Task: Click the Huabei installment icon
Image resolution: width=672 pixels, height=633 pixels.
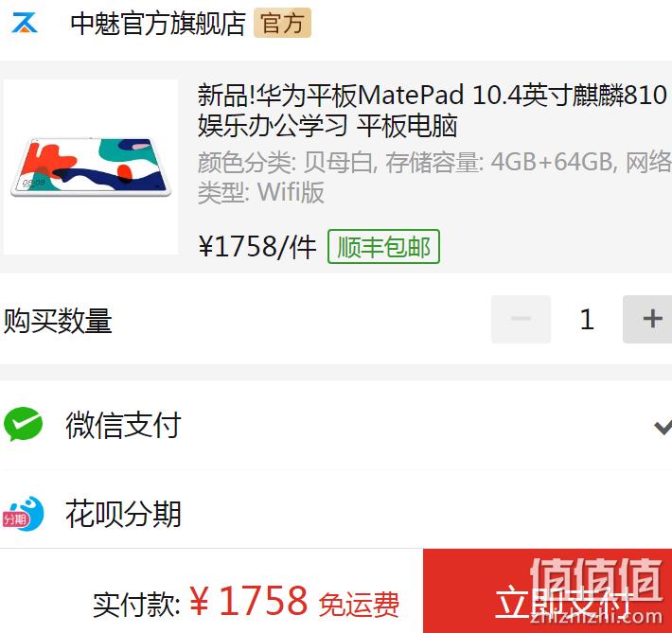Action: (x=23, y=514)
